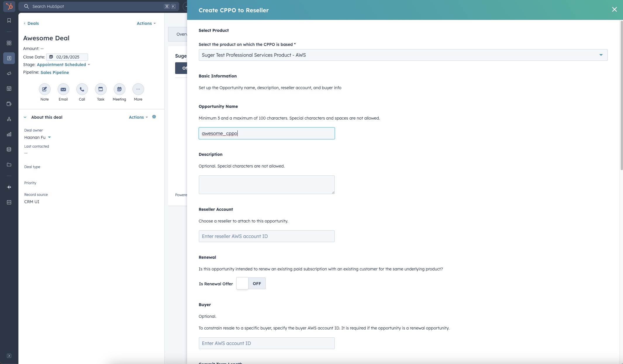Viewport: 623px width, 364px height.
Task: Click the Note action icon
Action: coord(44,89)
